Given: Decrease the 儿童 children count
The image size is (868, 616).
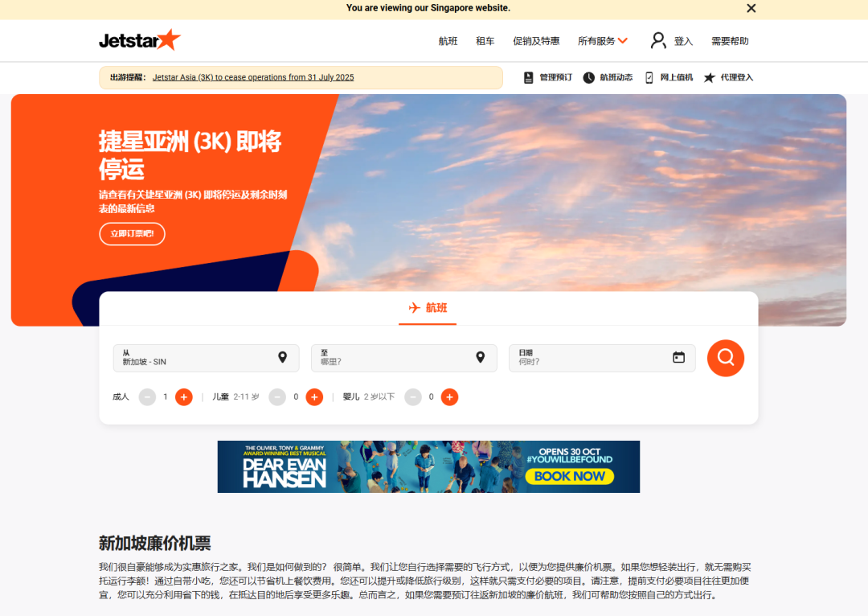Looking at the screenshot, I should click(x=277, y=397).
